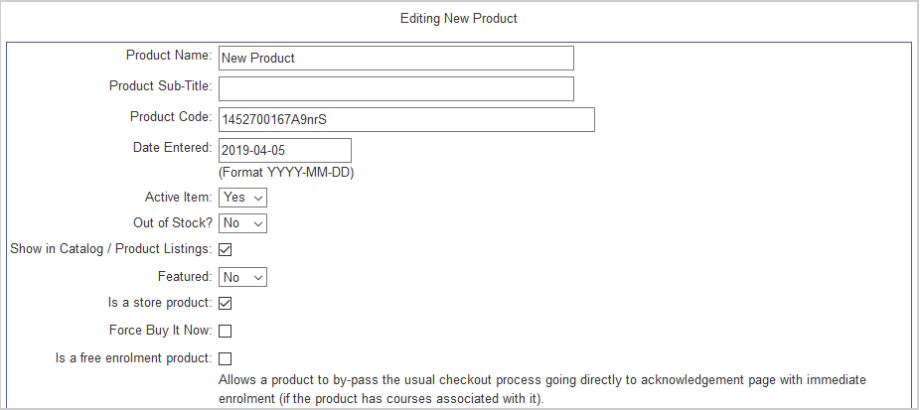Click the Product Code label text

(171, 117)
